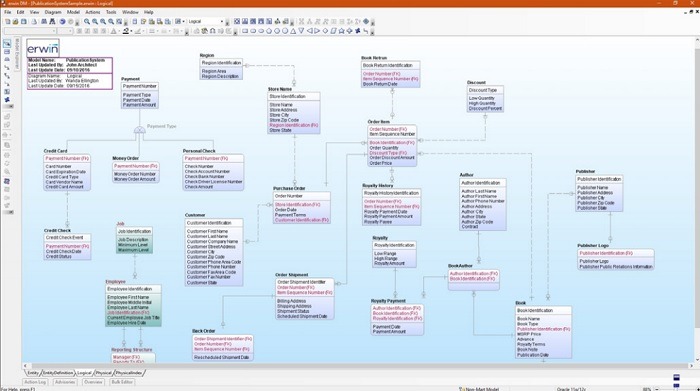Select the Many-to-many relationship tool
This screenshot has height=391, width=700.
7,76
